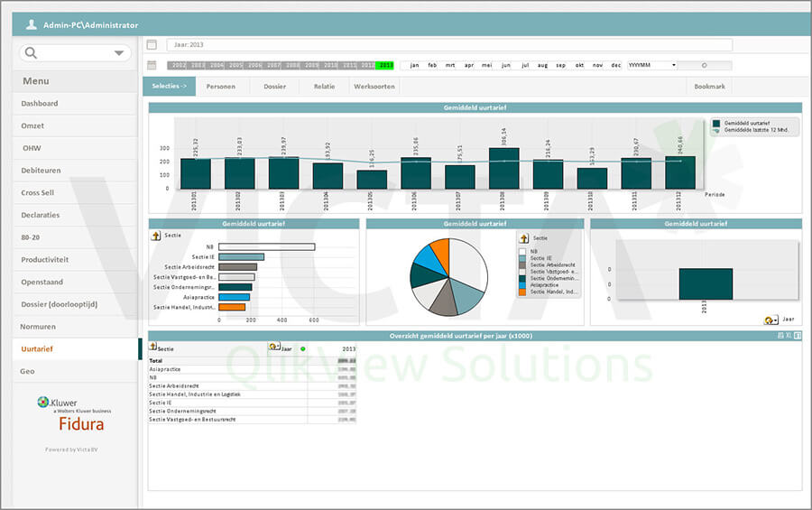Click the XL export icon in Overzicht caption
This screenshot has width=812, height=510.
[x=789, y=336]
